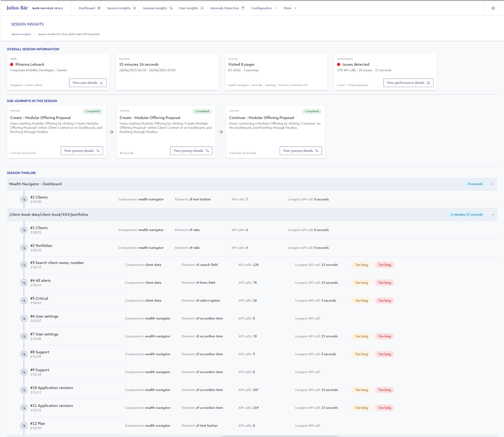Viewport: 504px width, 437px height.
Task: Click the horizontal scrollbar at bottom
Action: pos(280,436)
